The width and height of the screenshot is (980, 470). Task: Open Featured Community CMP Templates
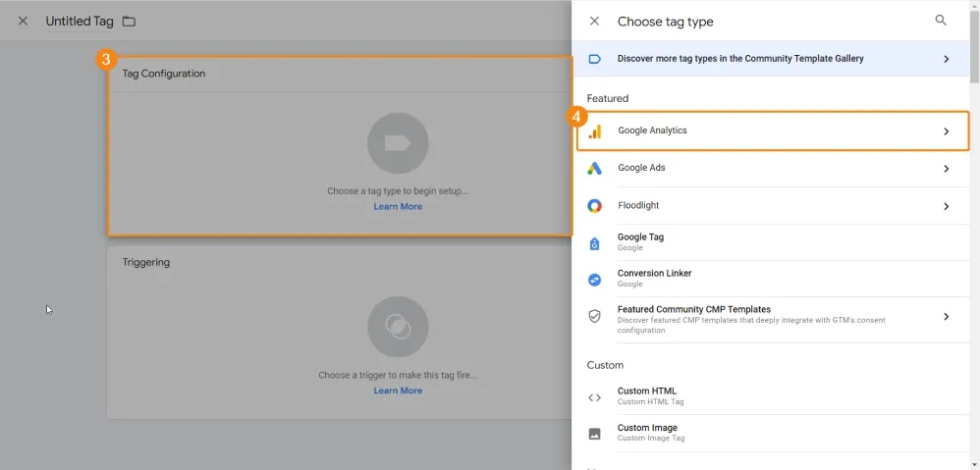click(x=772, y=320)
